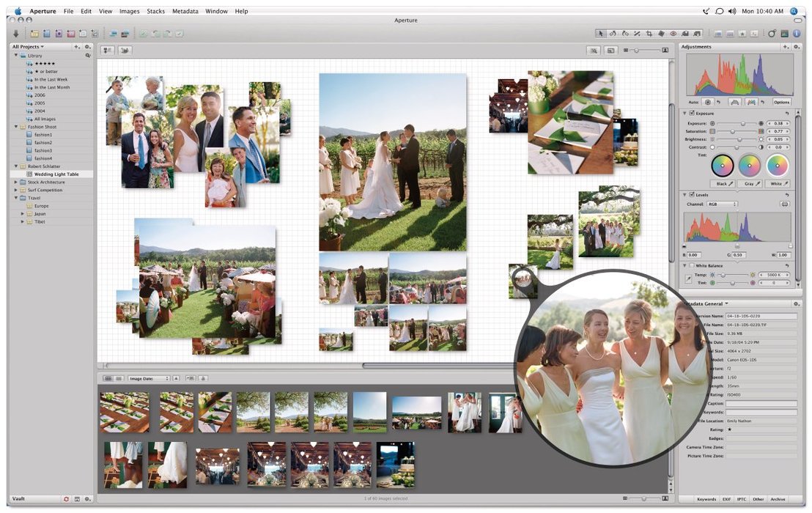Activate the Red Eye tool
This screenshot has width=812, height=513.
point(673,34)
